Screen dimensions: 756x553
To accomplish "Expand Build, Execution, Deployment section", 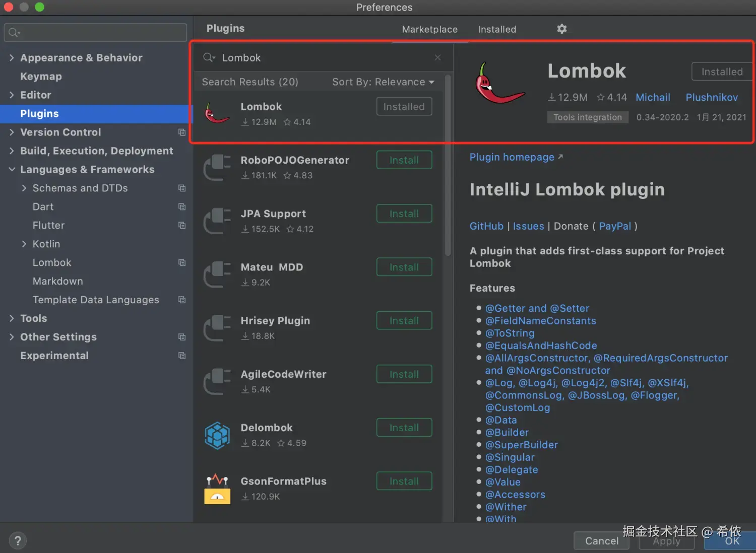I will (x=12, y=151).
